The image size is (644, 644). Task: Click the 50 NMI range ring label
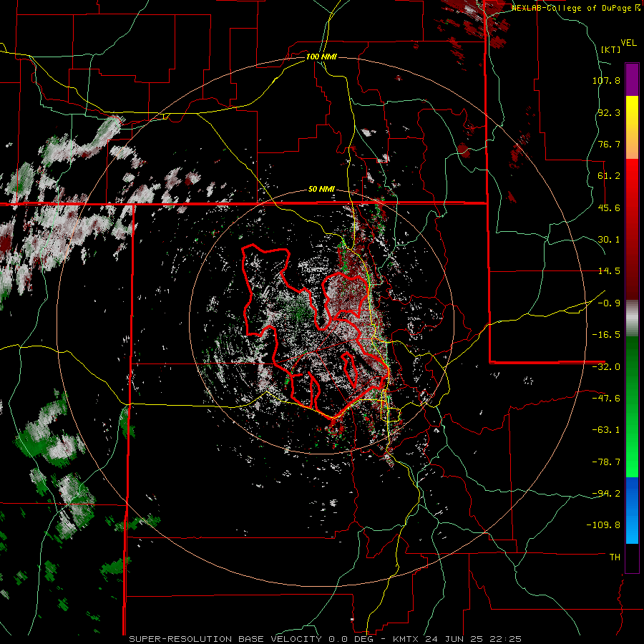coord(321,190)
